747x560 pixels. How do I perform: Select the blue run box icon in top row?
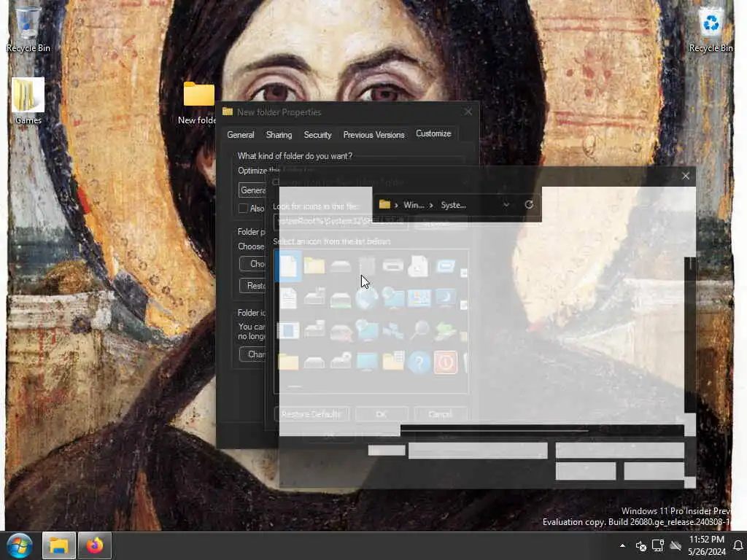coord(445,265)
